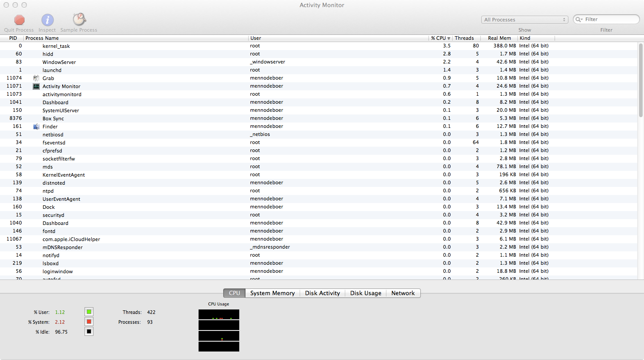Select the mDNSResponder process
This screenshot has width=644, height=360.
pos(319,247)
